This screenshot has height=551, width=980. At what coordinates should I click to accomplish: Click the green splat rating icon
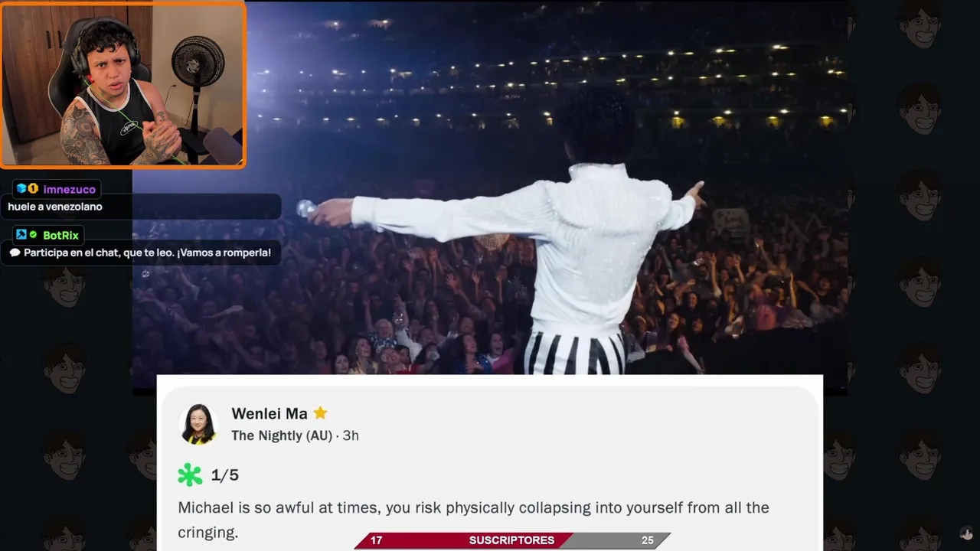(x=190, y=475)
